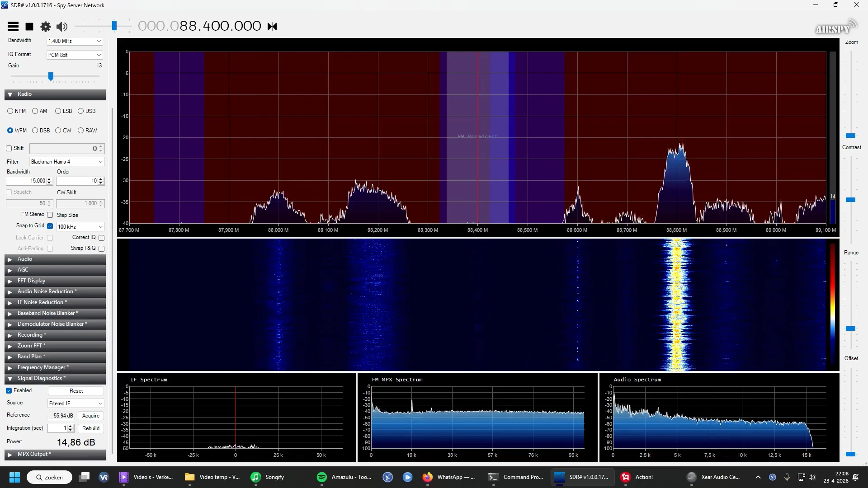This screenshot has width=868, height=488.
Task: Select AM demodulation mode
Action: click(x=39, y=111)
